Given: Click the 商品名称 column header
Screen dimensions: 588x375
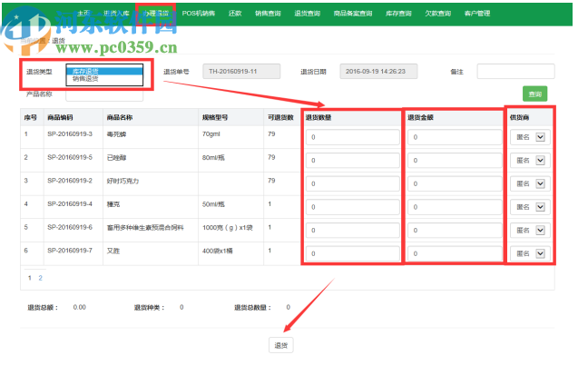Looking at the screenshot, I should coord(120,117).
